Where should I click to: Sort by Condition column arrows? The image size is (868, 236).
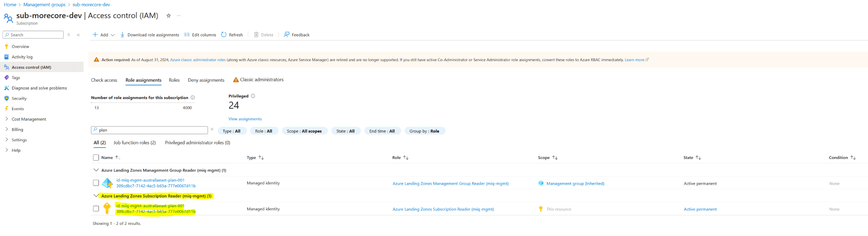point(853,158)
